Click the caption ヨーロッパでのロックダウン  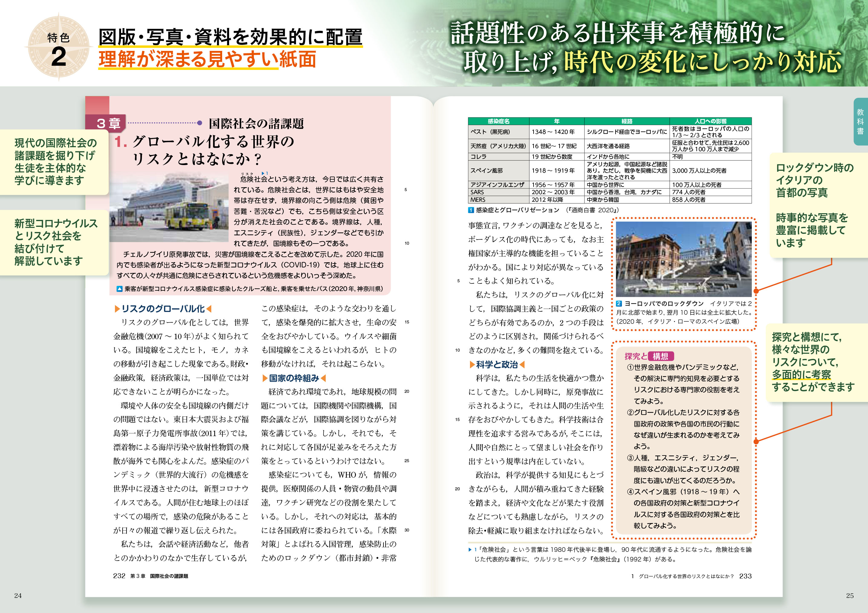point(664,303)
